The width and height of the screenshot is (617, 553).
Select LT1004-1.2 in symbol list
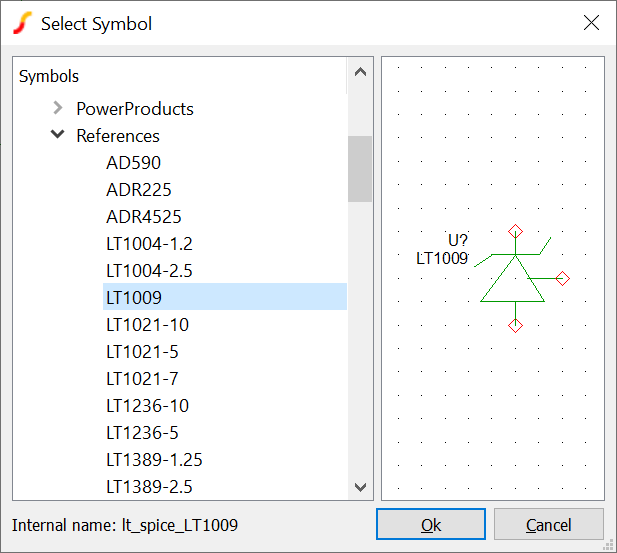149,243
